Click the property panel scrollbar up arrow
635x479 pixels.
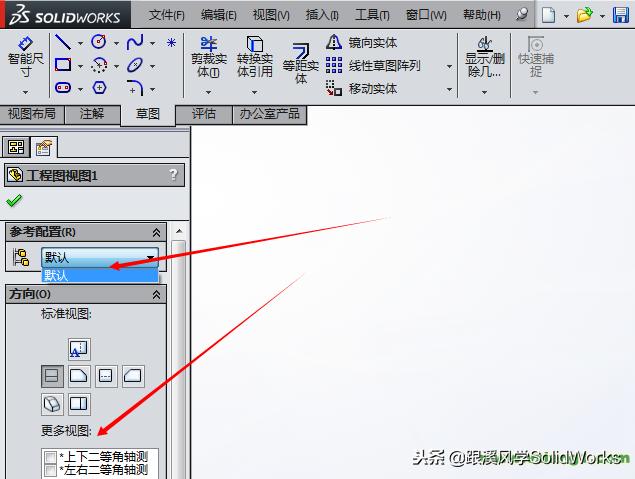(x=179, y=231)
